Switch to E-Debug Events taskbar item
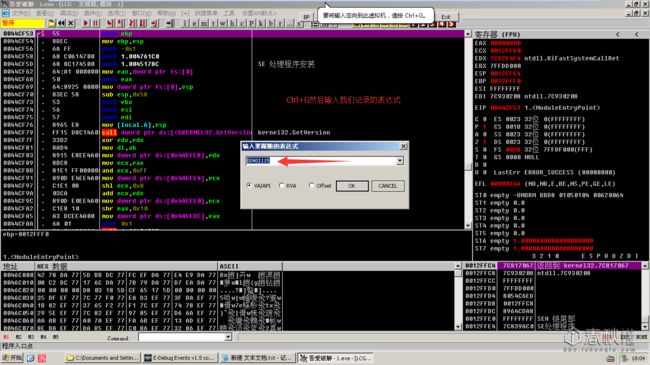 180,358
